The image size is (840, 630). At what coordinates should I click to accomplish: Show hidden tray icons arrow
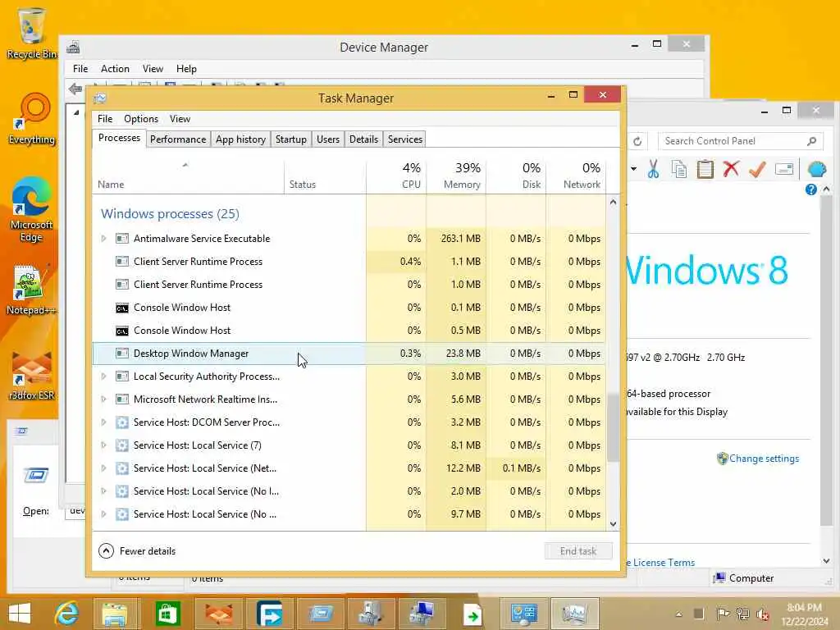(678, 614)
